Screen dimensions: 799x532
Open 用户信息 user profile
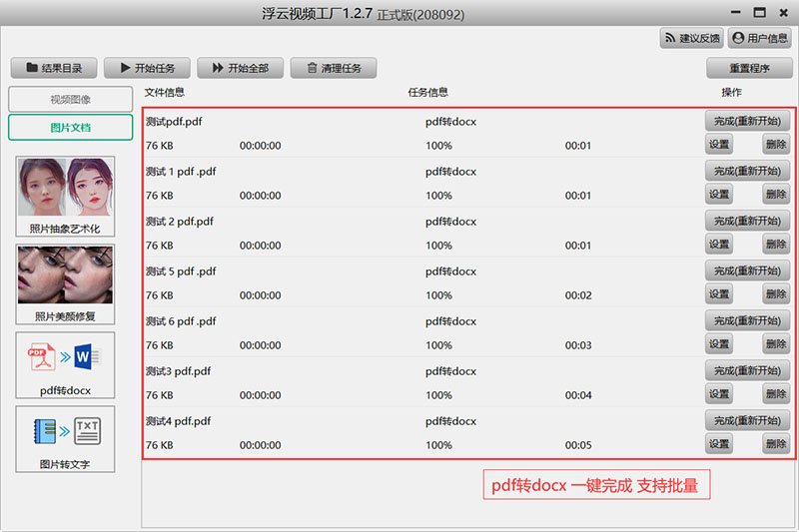760,38
